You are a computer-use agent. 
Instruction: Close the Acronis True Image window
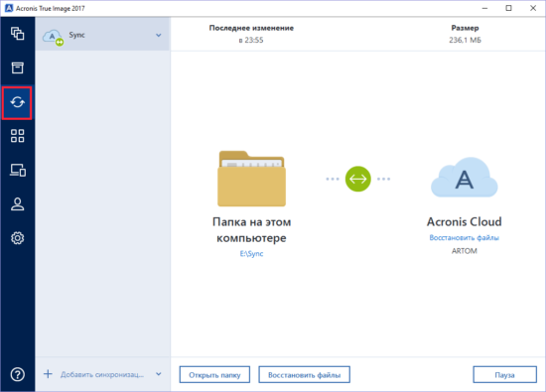533,8
